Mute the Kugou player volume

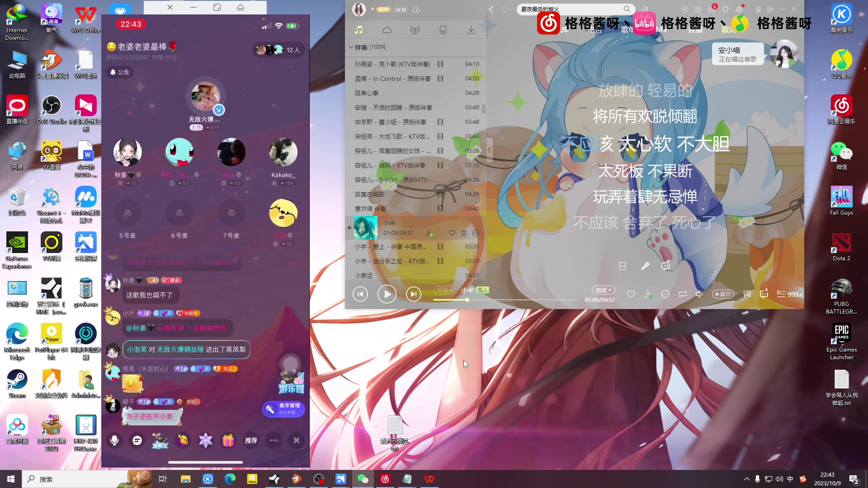[x=699, y=294]
